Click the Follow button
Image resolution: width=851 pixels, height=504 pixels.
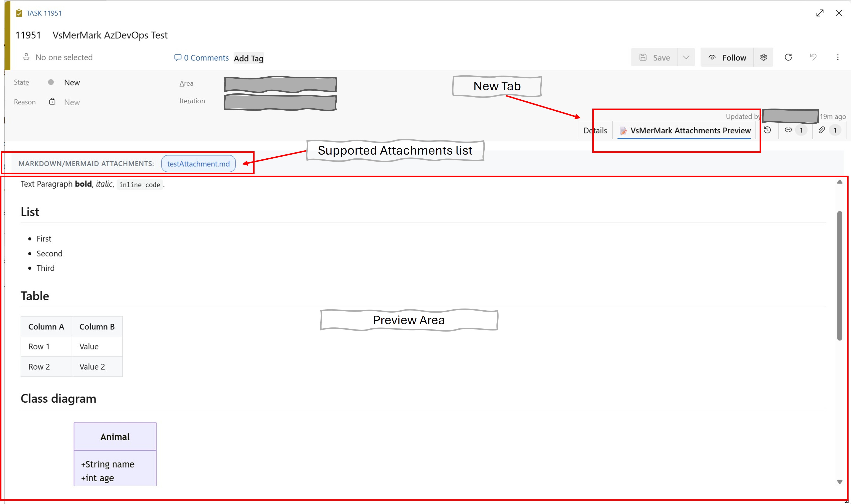(727, 57)
